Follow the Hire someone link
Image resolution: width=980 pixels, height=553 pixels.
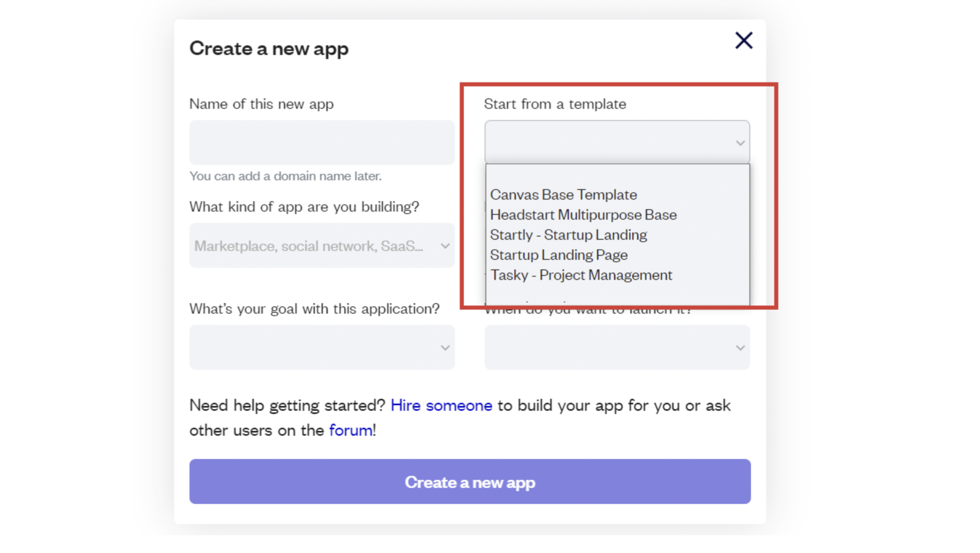click(x=441, y=406)
